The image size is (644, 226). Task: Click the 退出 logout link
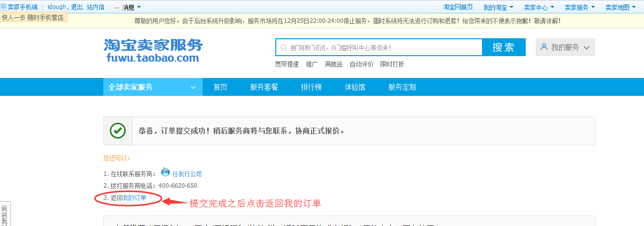[x=77, y=7]
